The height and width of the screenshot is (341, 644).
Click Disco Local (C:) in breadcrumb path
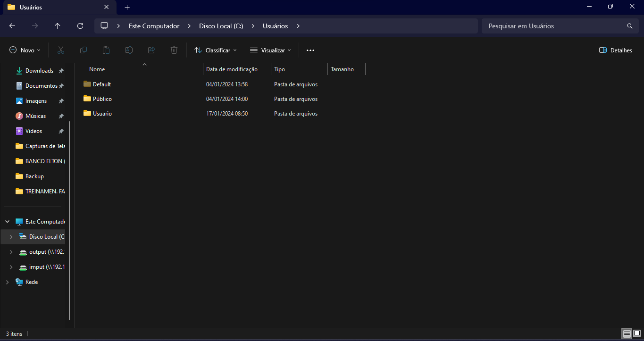tap(221, 26)
